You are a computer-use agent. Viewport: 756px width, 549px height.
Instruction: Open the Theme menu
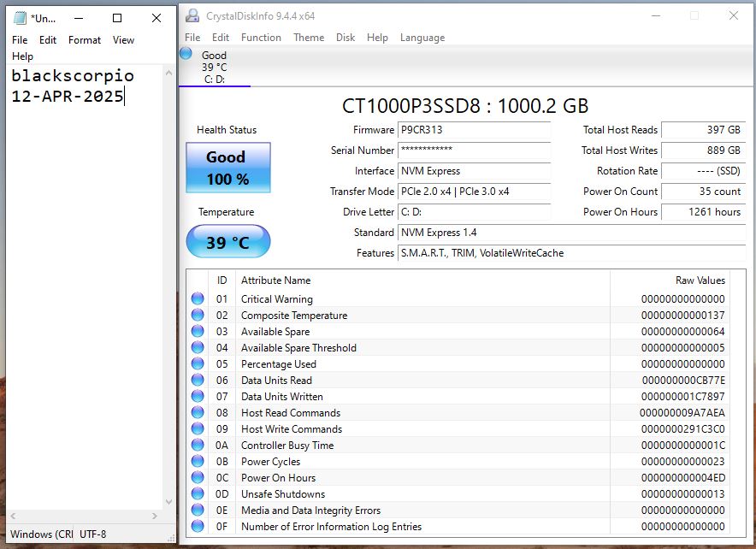click(309, 38)
